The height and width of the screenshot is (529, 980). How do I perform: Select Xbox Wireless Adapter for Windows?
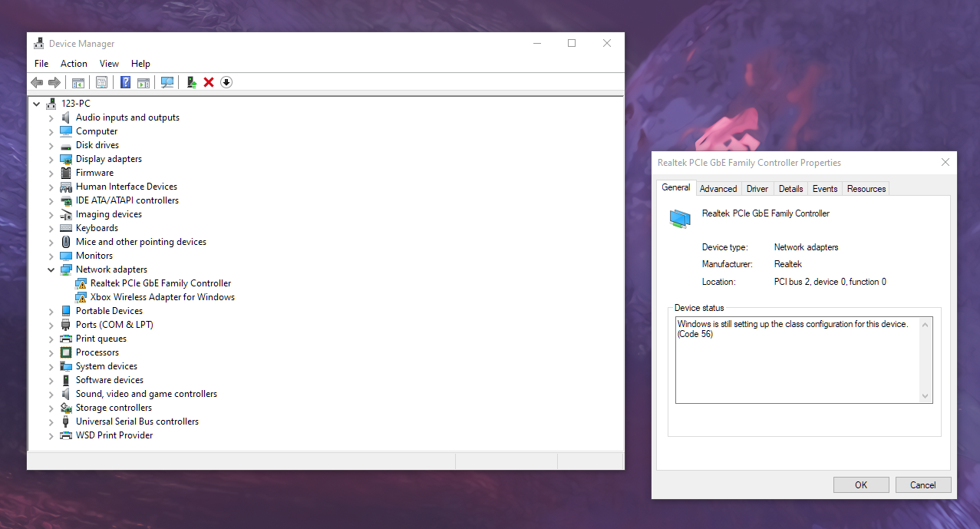pos(162,297)
